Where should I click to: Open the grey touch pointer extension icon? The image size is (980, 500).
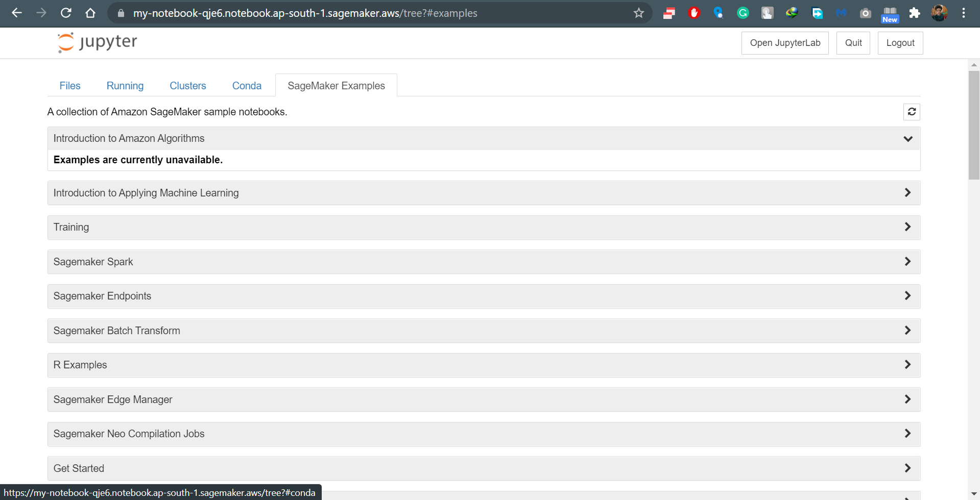[x=767, y=13]
